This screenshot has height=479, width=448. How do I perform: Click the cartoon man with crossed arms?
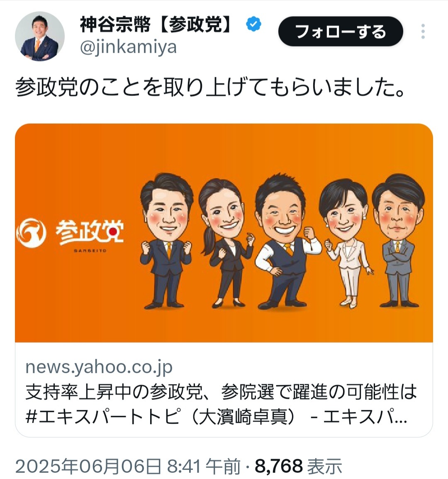pyautogui.click(x=398, y=240)
